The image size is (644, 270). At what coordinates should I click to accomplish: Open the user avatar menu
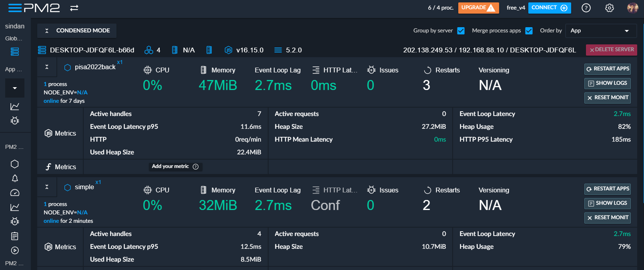point(632,8)
